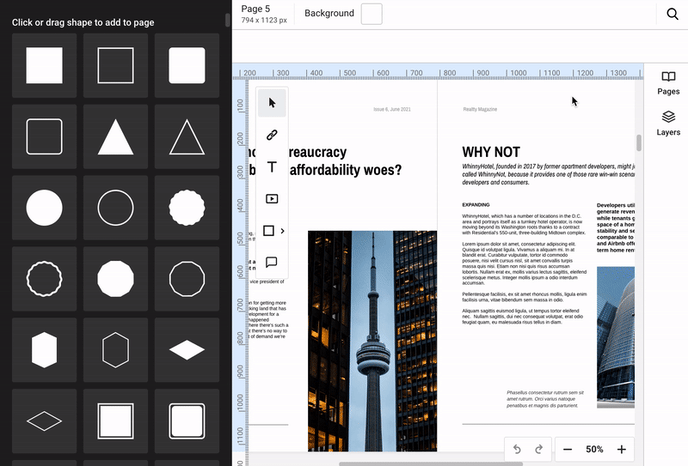Add the filled polygon shape
This screenshot has width=688, height=466.
pos(115,279)
